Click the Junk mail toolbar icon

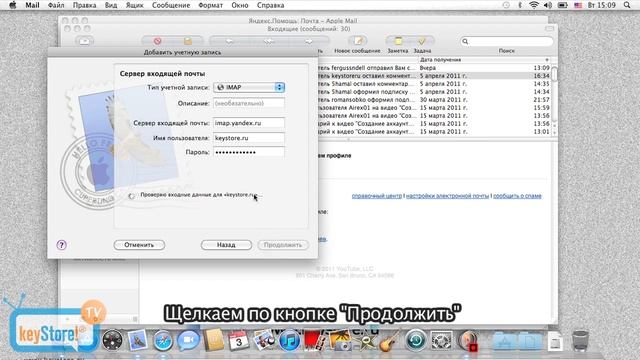pos(188,41)
